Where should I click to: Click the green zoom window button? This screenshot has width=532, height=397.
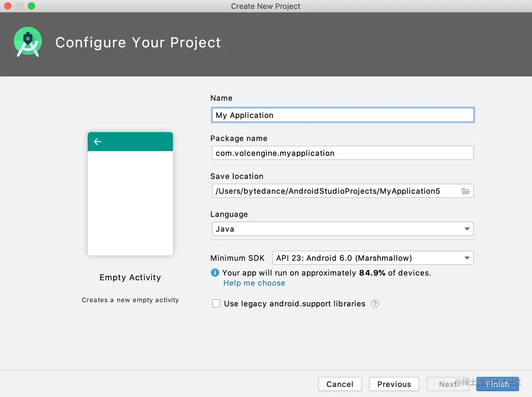pyautogui.click(x=31, y=6)
